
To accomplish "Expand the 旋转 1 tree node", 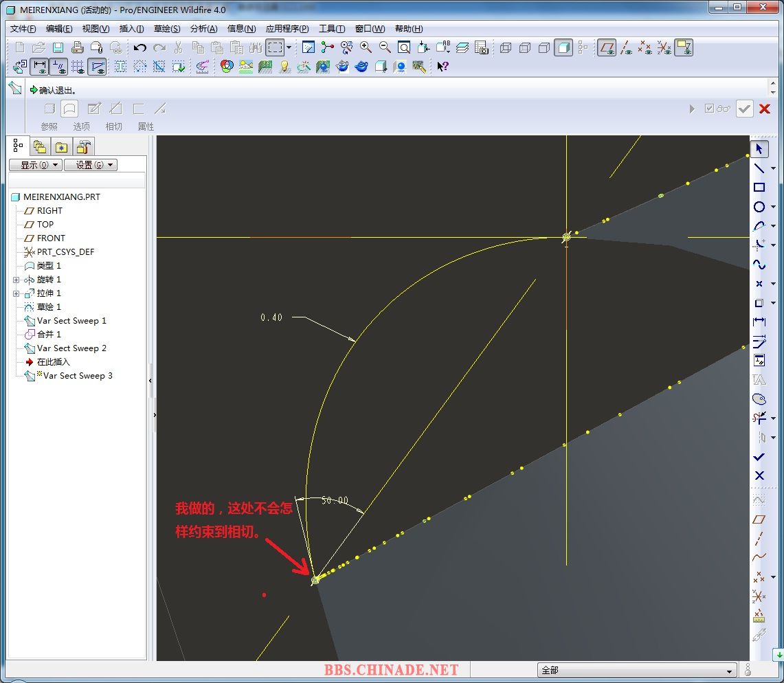I will pos(16,280).
